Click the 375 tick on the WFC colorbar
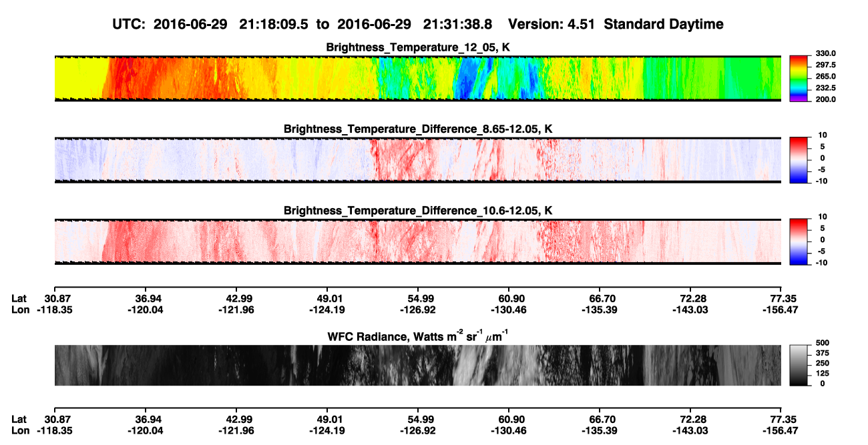Viewport: 868px width, 445px height. point(822,353)
